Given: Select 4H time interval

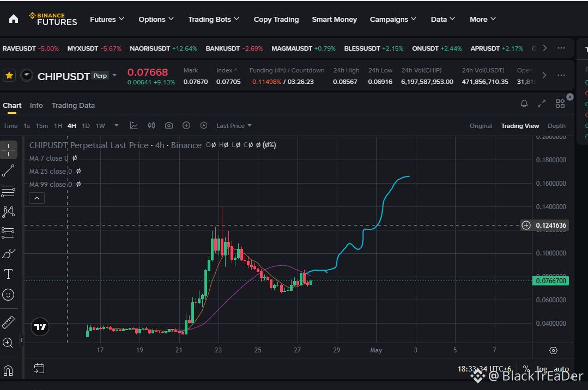Looking at the screenshot, I should [x=71, y=126].
